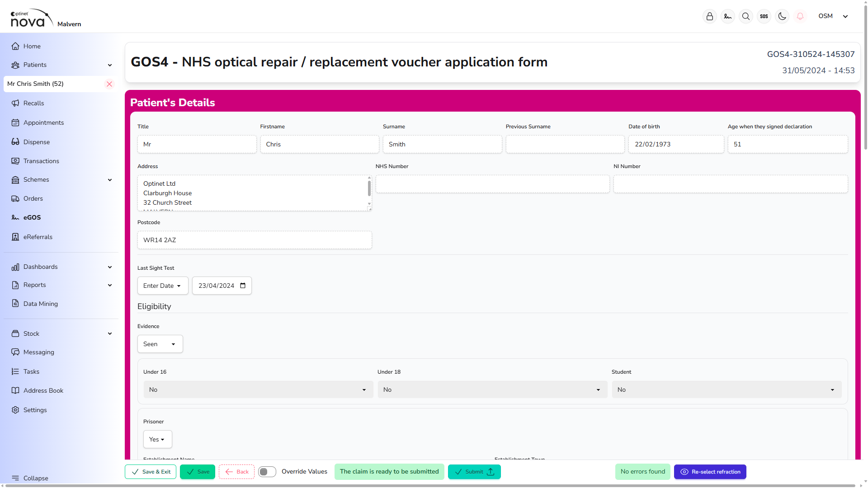This screenshot has width=868, height=488.
Task: Click the signature icon in the header
Action: [x=728, y=16]
